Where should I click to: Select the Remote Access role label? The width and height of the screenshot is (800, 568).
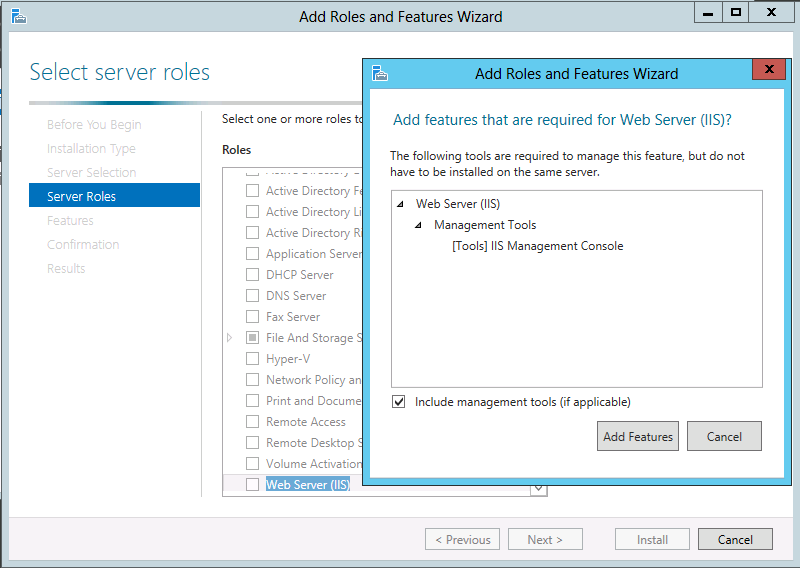(x=306, y=422)
